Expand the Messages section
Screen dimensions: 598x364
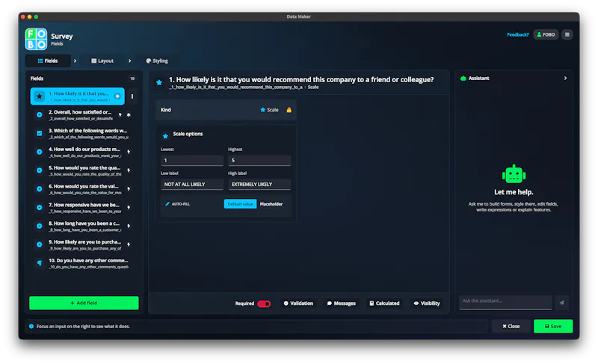click(x=342, y=303)
